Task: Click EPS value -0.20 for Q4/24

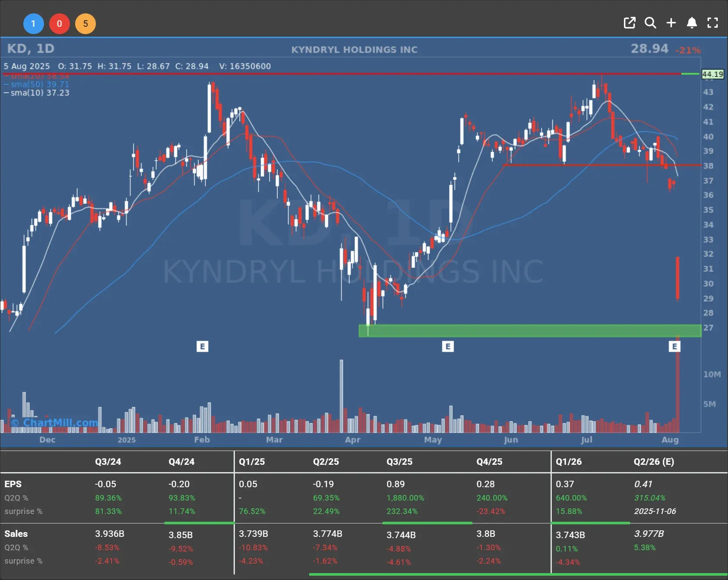Action: (179, 484)
